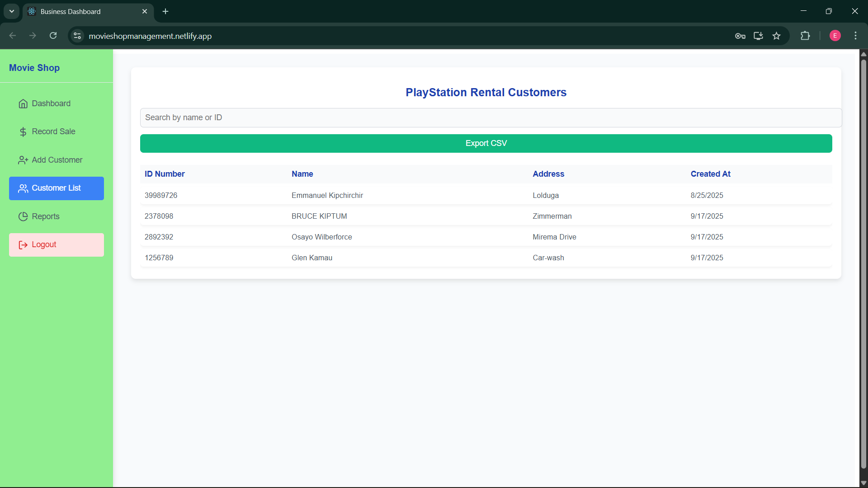This screenshot has width=868, height=488.
Task: View site information icon beside URL
Action: 77,36
